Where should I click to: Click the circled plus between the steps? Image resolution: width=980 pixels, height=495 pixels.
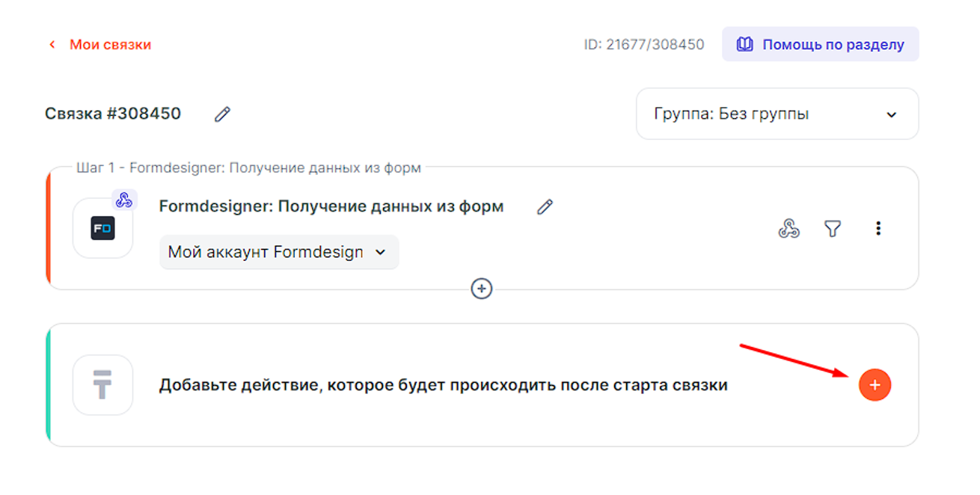[x=482, y=289]
